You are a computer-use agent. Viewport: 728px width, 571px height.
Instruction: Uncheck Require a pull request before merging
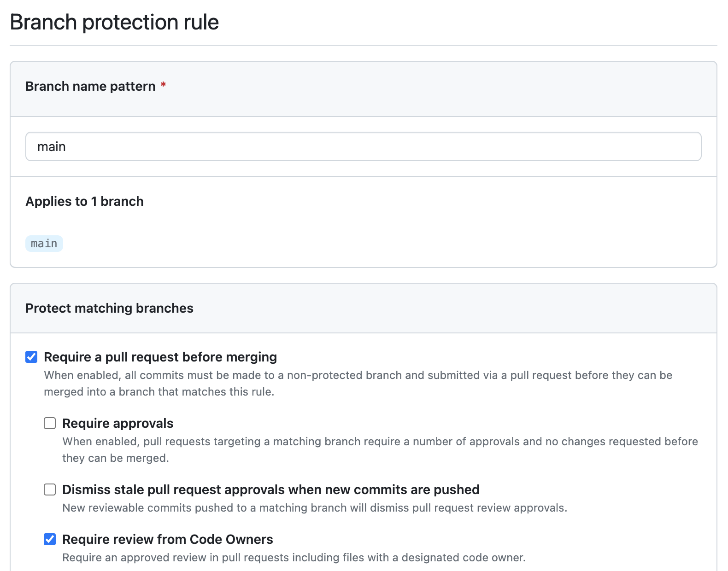pyautogui.click(x=31, y=356)
